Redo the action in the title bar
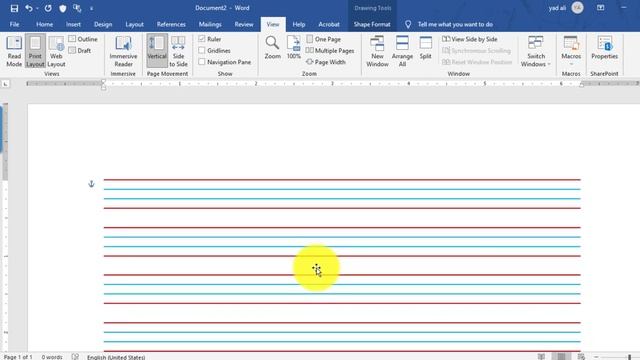The height and width of the screenshot is (360, 640). [x=48, y=8]
